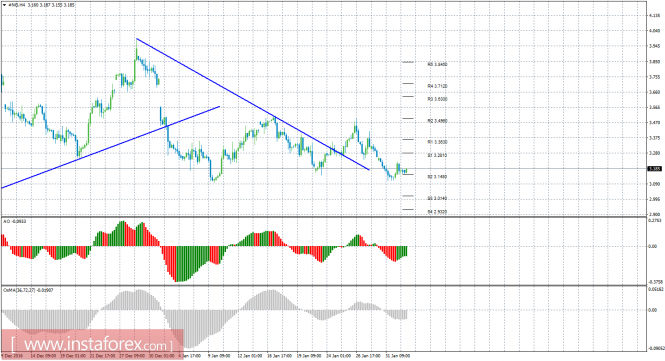665x361 pixels.
Task: Select the R3 3.6300 pivot level label
Action: 437,99
